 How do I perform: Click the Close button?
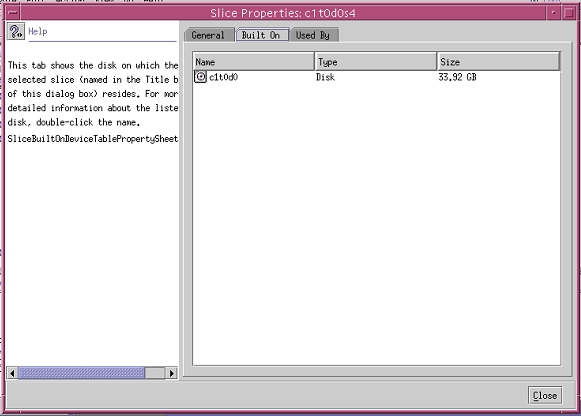point(545,396)
